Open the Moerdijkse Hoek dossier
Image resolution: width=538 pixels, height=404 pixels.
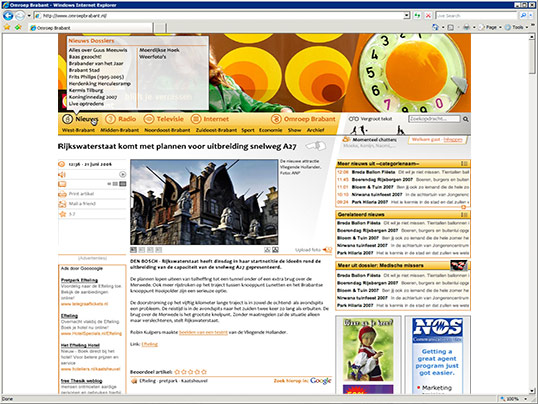click(159, 50)
